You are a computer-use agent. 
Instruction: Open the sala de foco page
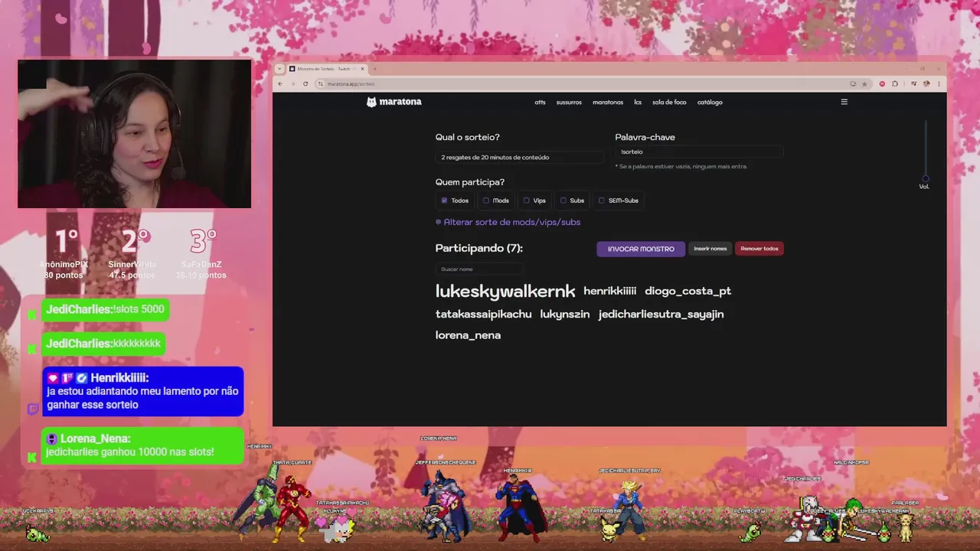(x=669, y=102)
